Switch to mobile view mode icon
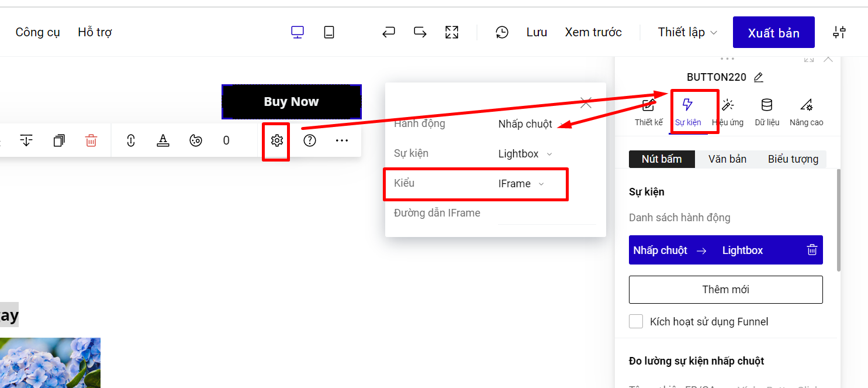868x388 pixels. pyautogui.click(x=329, y=32)
